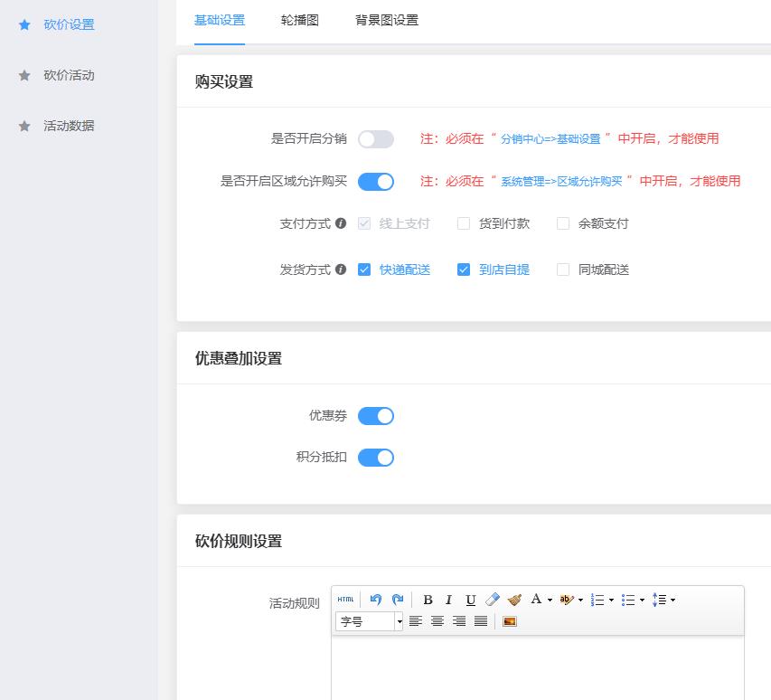Open 砍价设置 in sidebar
This screenshot has width=771, height=700.
coord(69,24)
